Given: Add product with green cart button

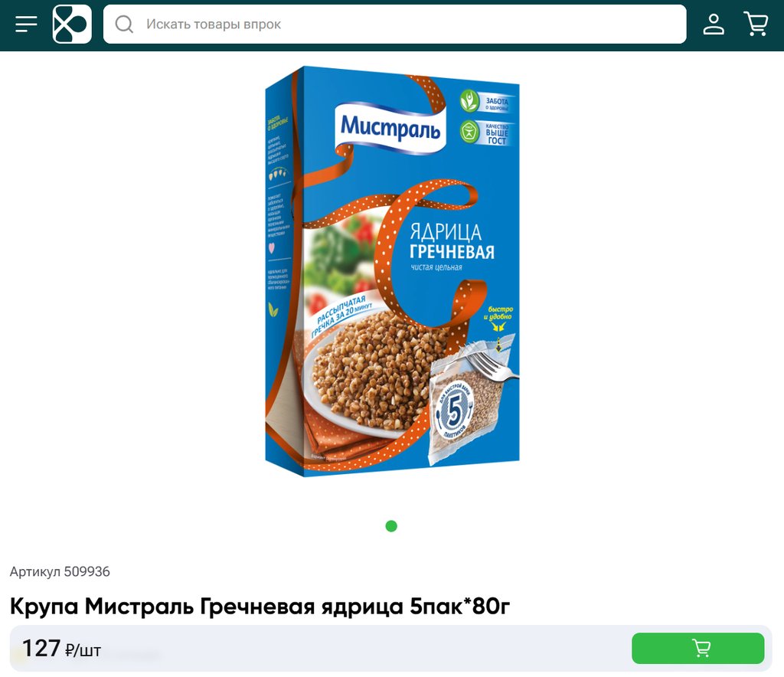Looking at the screenshot, I should [698, 648].
